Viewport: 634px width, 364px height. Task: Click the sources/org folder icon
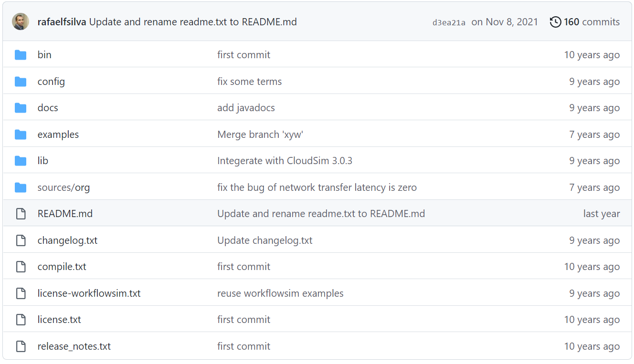[21, 187]
